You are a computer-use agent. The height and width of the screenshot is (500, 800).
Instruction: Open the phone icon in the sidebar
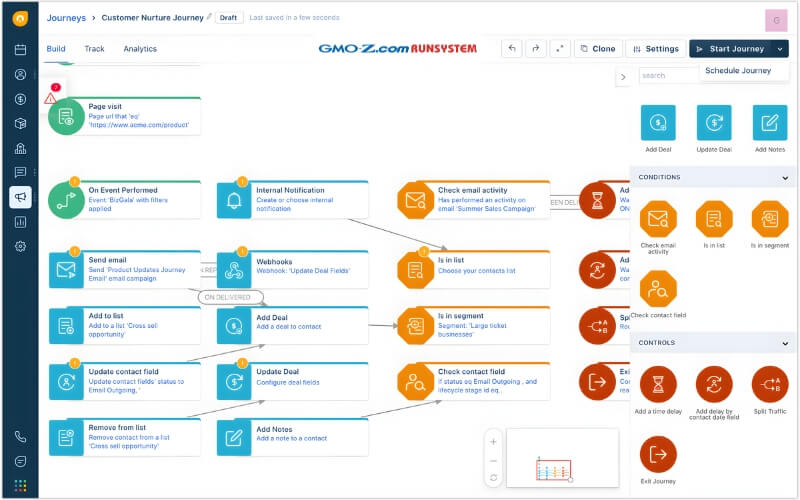click(20, 437)
